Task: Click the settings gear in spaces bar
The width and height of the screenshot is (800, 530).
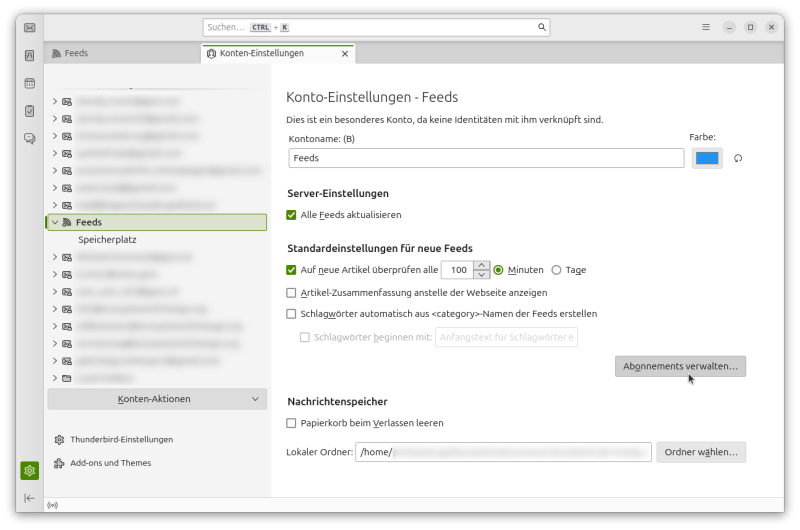Action: [30, 470]
